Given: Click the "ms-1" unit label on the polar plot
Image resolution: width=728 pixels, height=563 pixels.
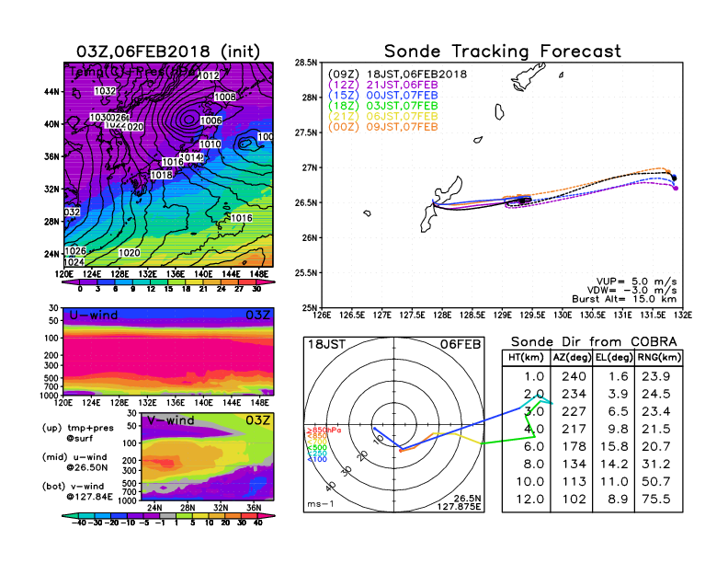Looking at the screenshot, I should pyautogui.click(x=321, y=504).
